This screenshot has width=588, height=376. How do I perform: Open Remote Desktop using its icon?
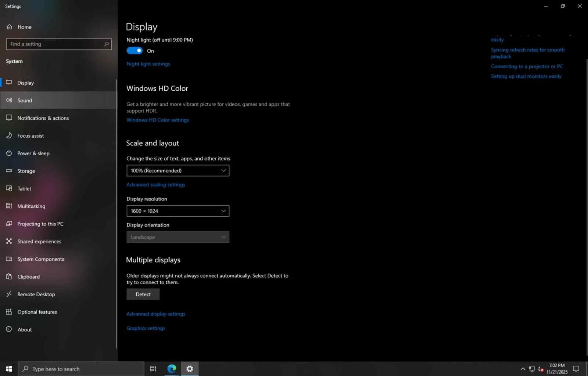pyautogui.click(x=9, y=294)
